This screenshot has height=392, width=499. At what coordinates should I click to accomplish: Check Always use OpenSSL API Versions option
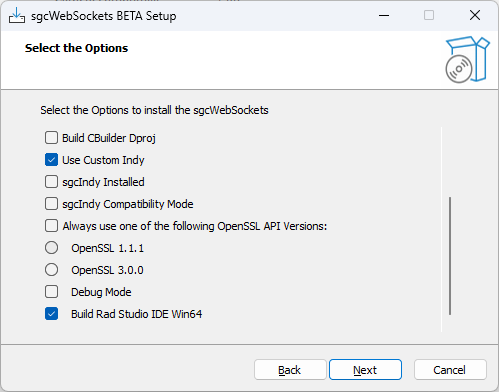(51, 226)
